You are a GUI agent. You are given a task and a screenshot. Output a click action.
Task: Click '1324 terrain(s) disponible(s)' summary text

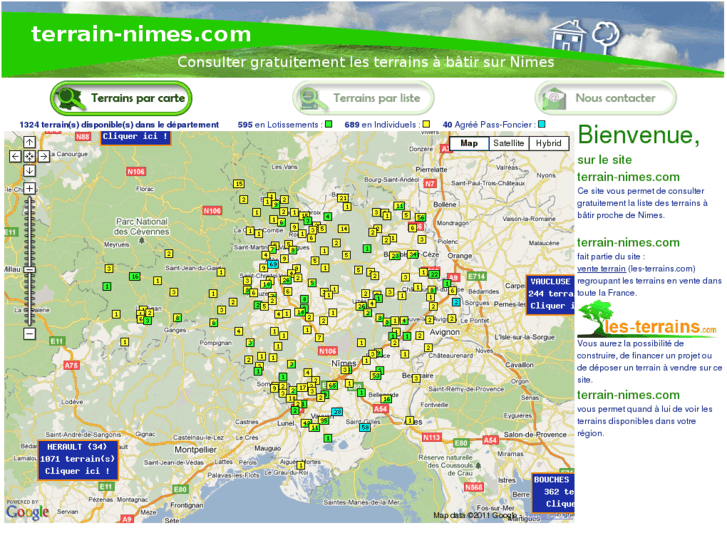tap(119, 124)
